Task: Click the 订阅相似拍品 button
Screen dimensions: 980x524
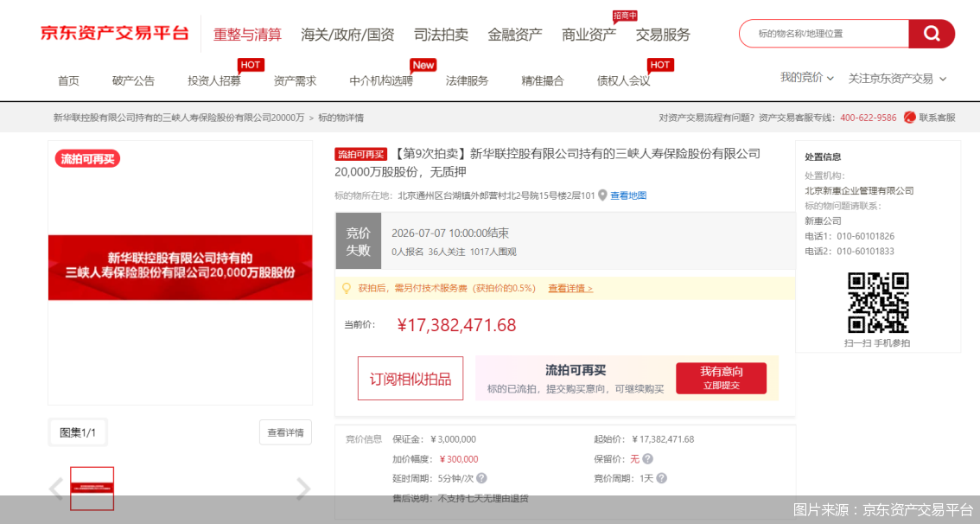Action: [x=410, y=379]
